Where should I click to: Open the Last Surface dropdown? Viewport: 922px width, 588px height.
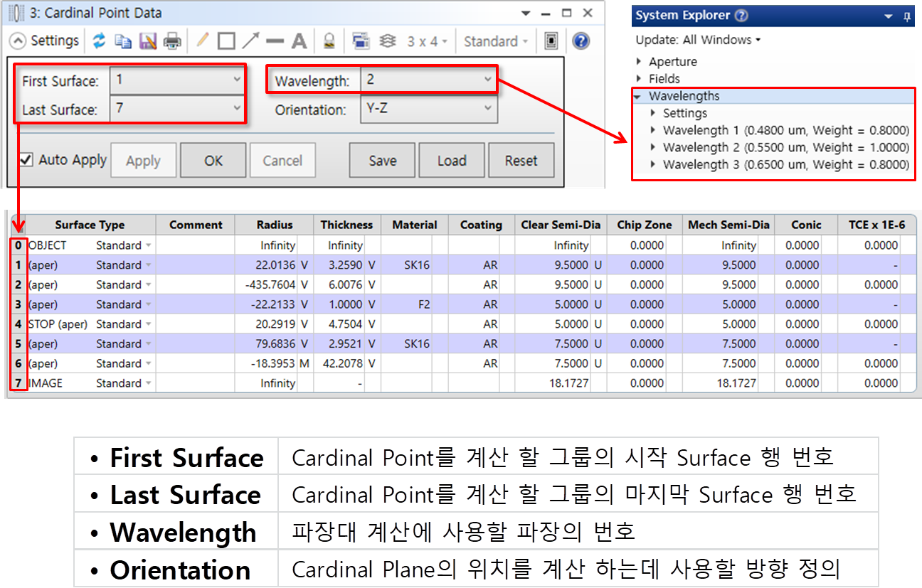click(177, 109)
